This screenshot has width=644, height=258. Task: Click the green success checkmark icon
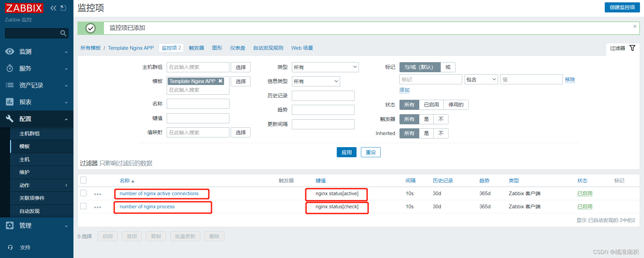(91, 28)
